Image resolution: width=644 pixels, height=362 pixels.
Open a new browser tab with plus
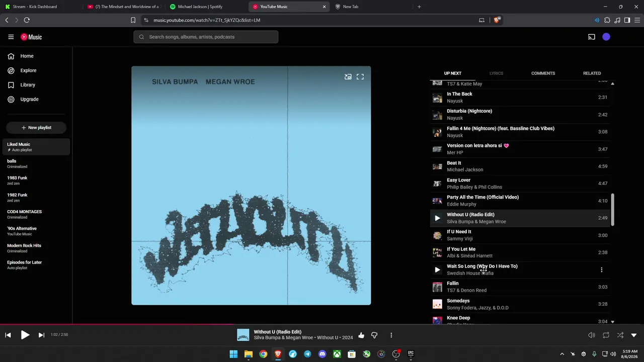(419, 7)
